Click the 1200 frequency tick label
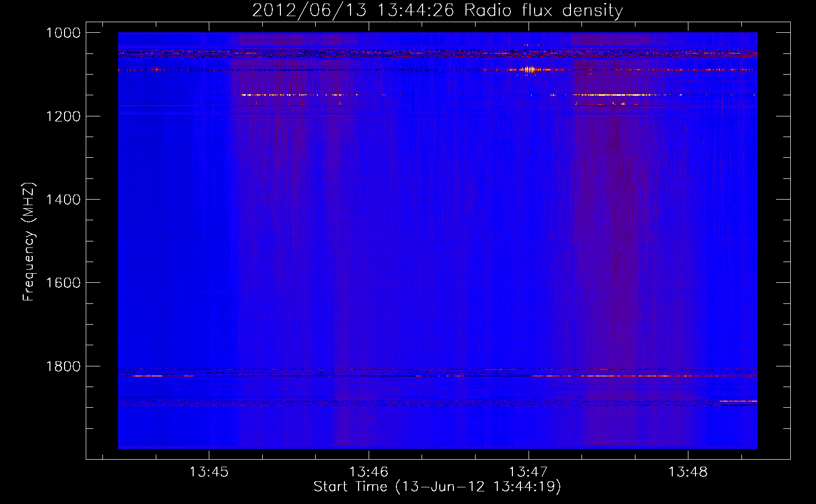Viewport: 816px width, 504px height. 63,116
